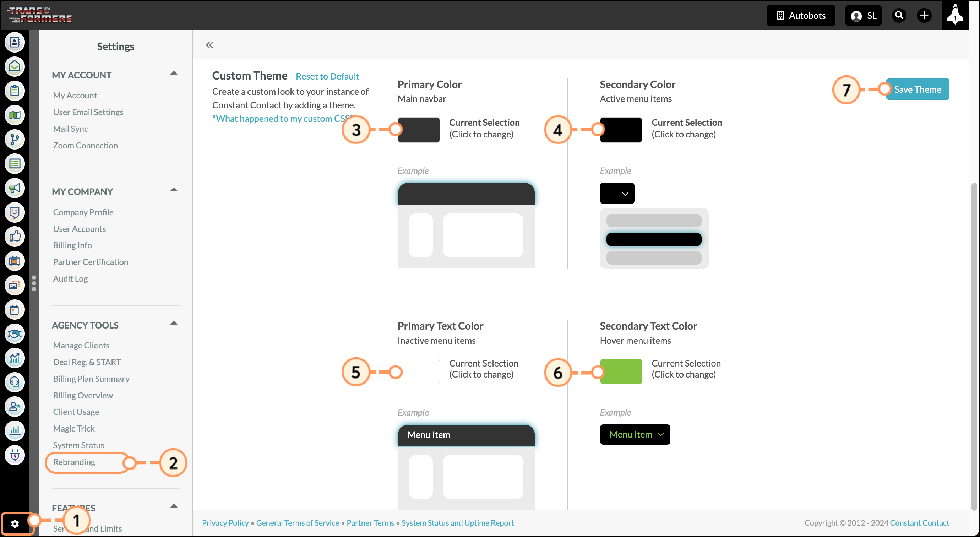Open General Terms of Service link
The image size is (980, 537).
(298, 523)
